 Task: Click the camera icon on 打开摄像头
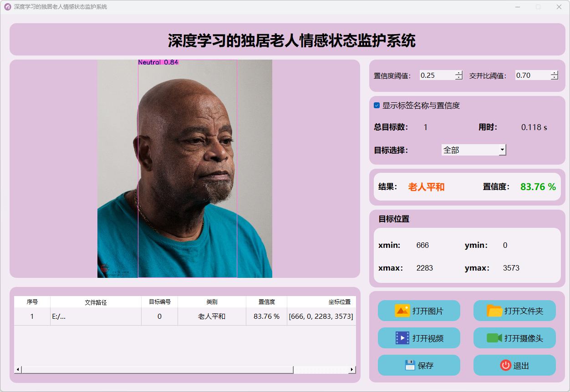point(494,338)
